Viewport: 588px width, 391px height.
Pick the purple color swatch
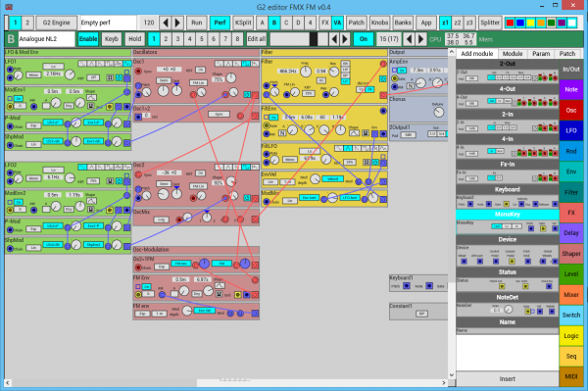562,23
